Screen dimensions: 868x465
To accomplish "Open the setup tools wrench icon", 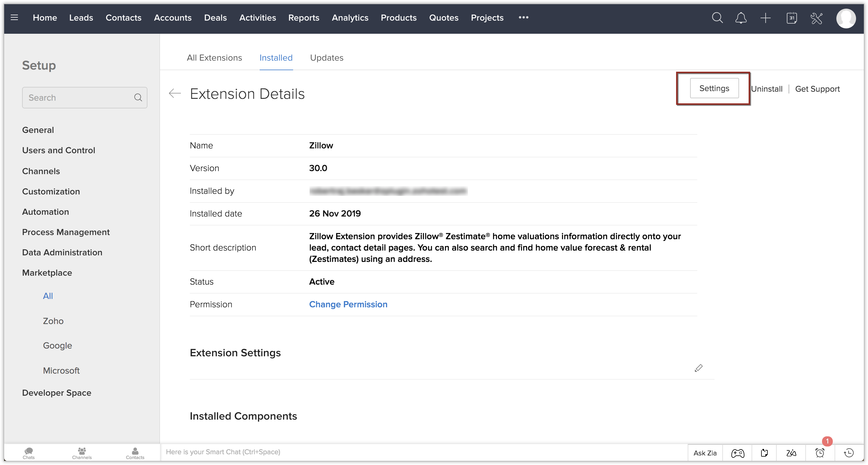I will [816, 18].
